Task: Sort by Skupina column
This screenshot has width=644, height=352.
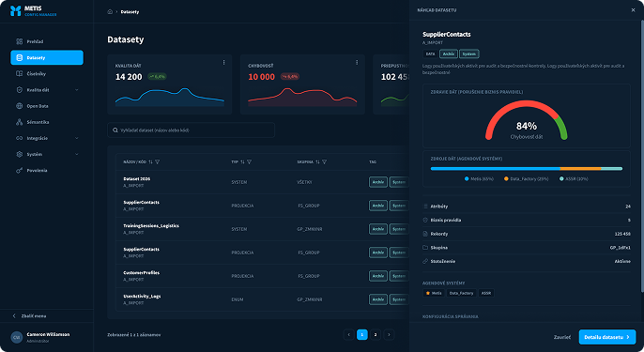Action: [x=317, y=162]
